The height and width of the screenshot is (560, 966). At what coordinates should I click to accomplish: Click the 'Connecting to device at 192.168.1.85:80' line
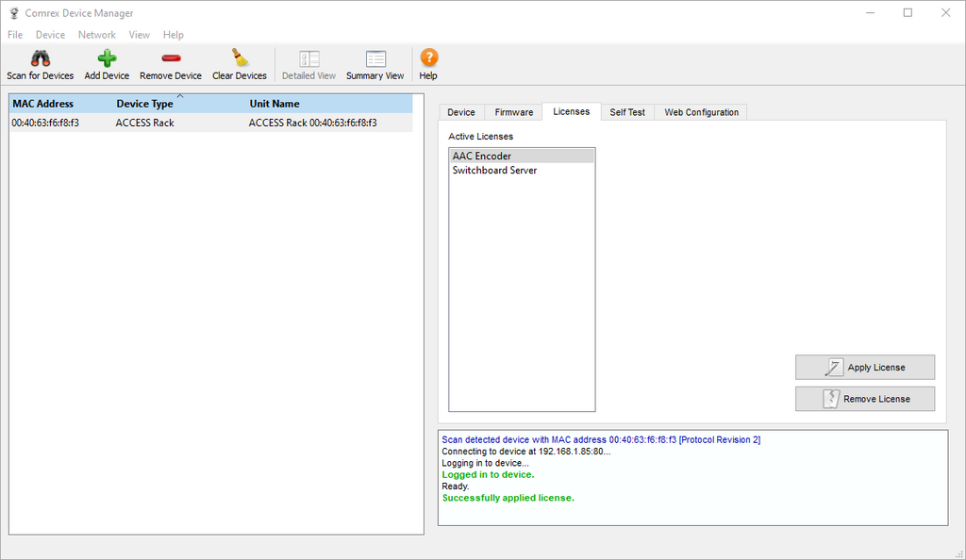pos(526,452)
